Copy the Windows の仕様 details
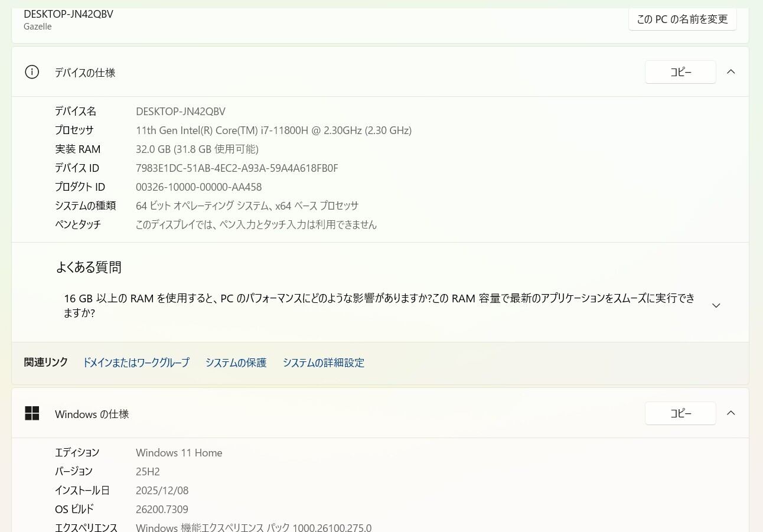Image resolution: width=763 pixels, height=532 pixels. 680,413
